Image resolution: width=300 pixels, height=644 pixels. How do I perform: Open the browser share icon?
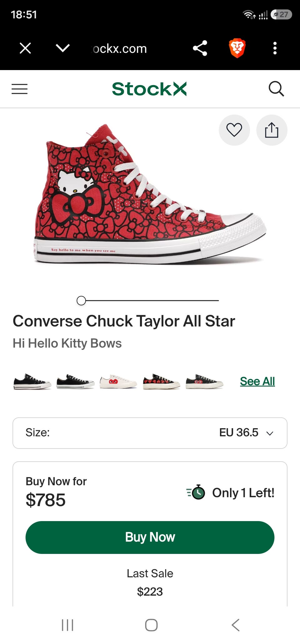[x=200, y=48]
